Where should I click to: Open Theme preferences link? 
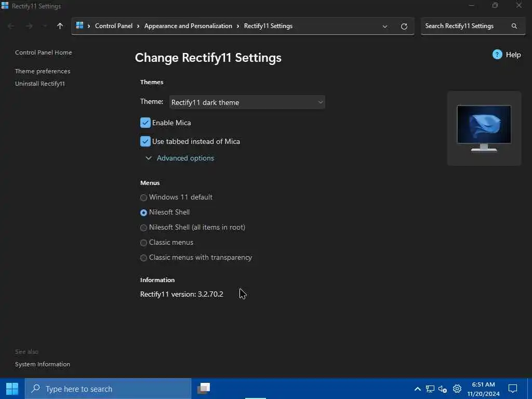pyautogui.click(x=43, y=71)
